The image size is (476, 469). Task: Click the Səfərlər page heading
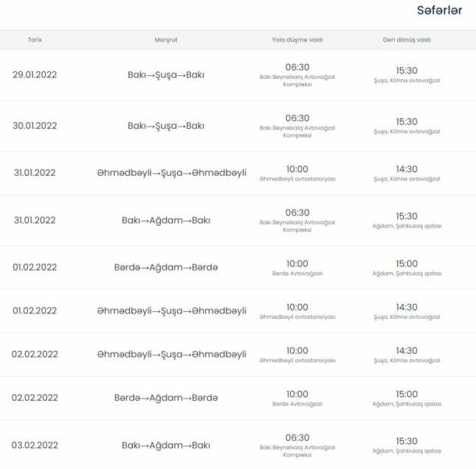439,11
